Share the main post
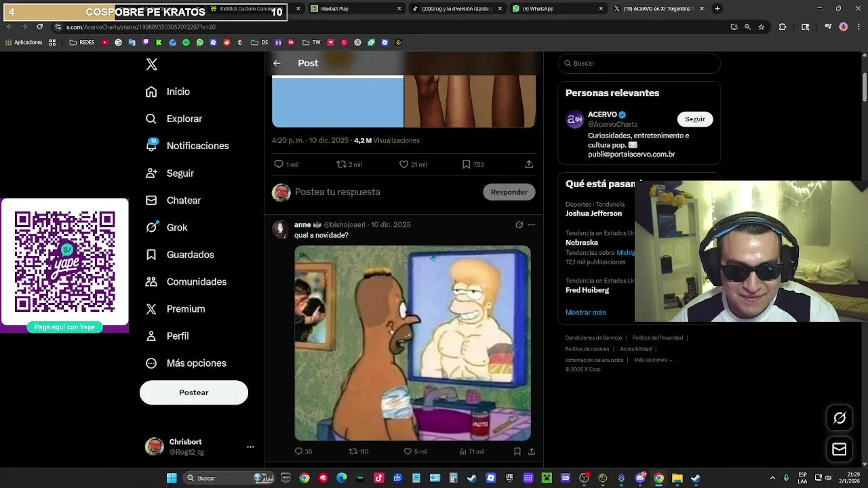This screenshot has width=868, height=488. coord(529,164)
